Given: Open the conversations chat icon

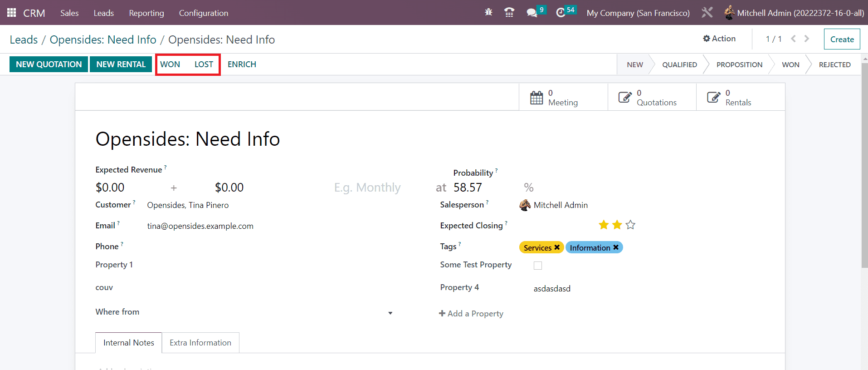Looking at the screenshot, I should (532, 13).
